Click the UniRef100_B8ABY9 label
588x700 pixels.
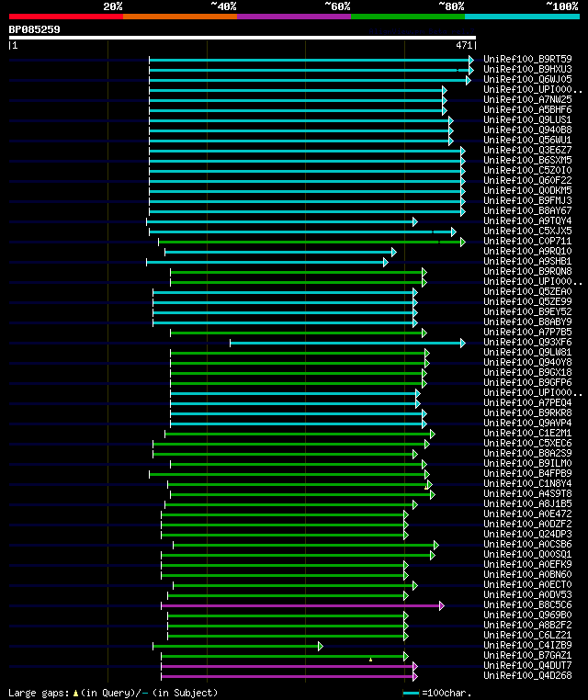527,322
